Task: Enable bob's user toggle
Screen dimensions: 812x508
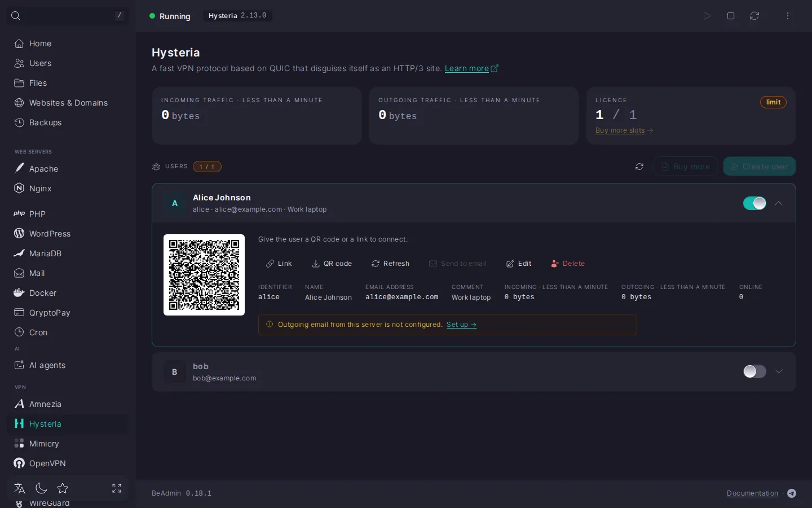Action: [754, 371]
